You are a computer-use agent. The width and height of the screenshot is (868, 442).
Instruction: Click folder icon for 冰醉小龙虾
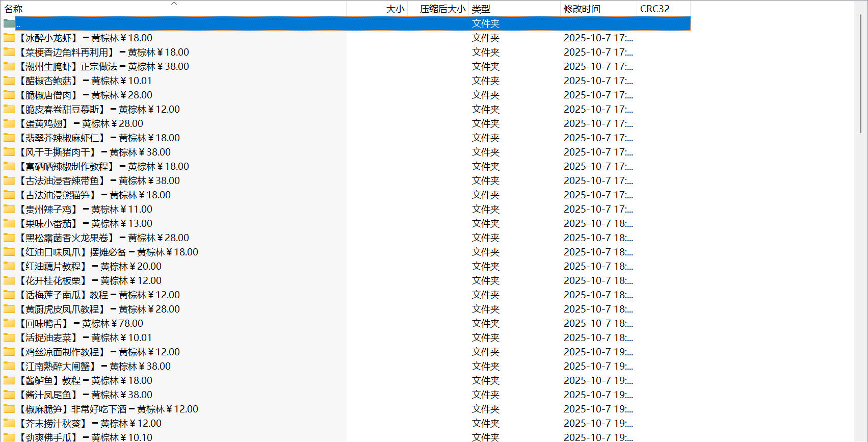point(9,38)
